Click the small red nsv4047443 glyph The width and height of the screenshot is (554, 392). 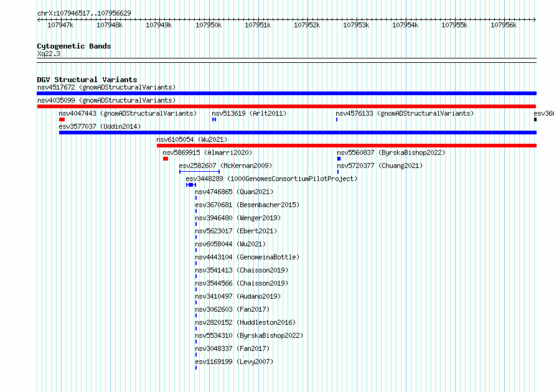[x=62, y=119]
